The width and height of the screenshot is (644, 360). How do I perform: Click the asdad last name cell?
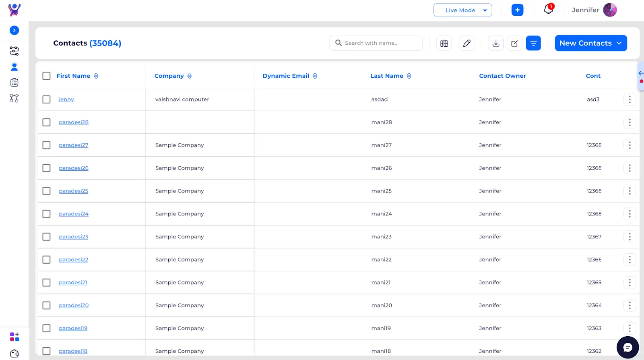(380, 99)
